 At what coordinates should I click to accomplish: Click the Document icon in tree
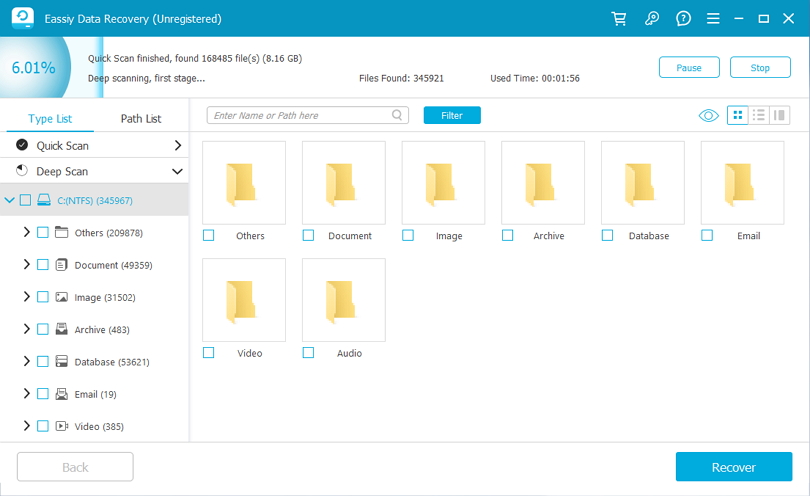point(61,265)
